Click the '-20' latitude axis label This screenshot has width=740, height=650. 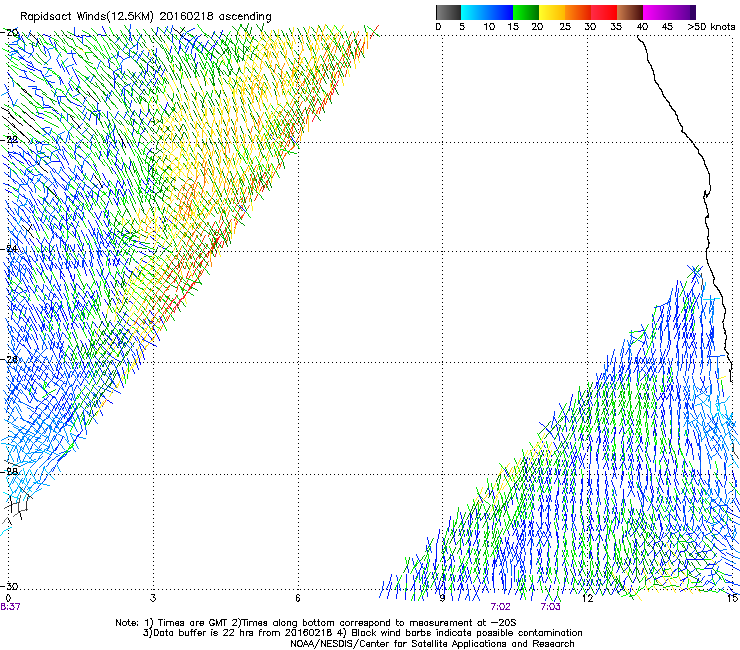(x=11, y=33)
